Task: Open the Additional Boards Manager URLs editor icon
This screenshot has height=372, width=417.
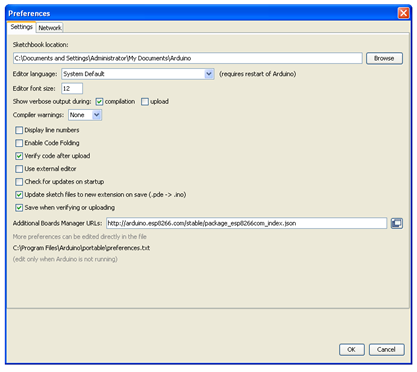Action: (x=396, y=223)
